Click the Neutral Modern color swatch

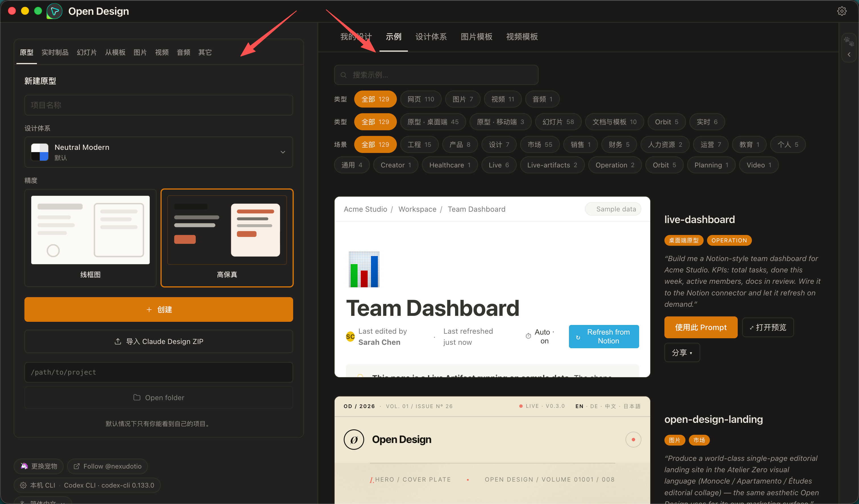pyautogui.click(x=39, y=152)
